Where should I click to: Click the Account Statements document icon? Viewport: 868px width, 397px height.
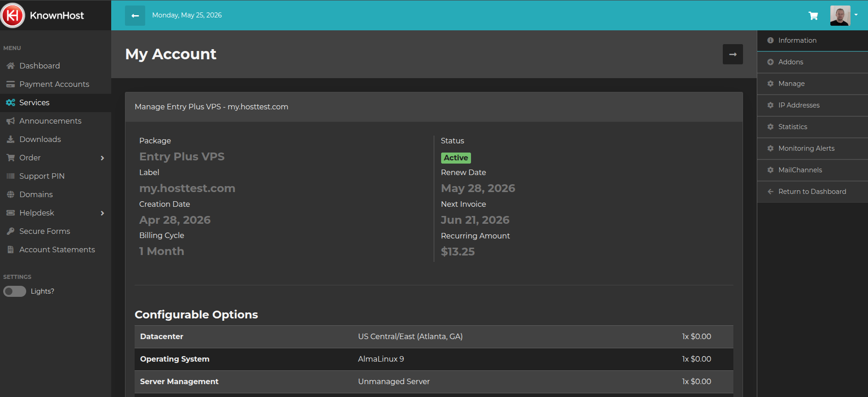click(x=11, y=250)
